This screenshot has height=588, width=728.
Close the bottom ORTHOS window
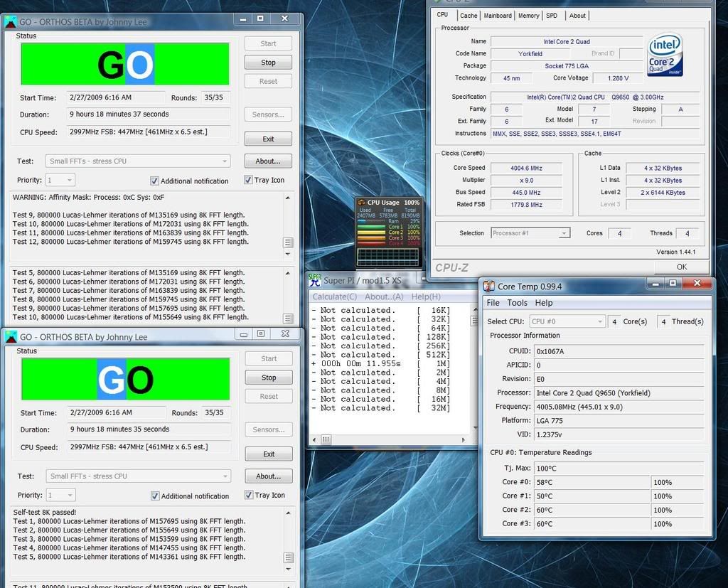286,333
